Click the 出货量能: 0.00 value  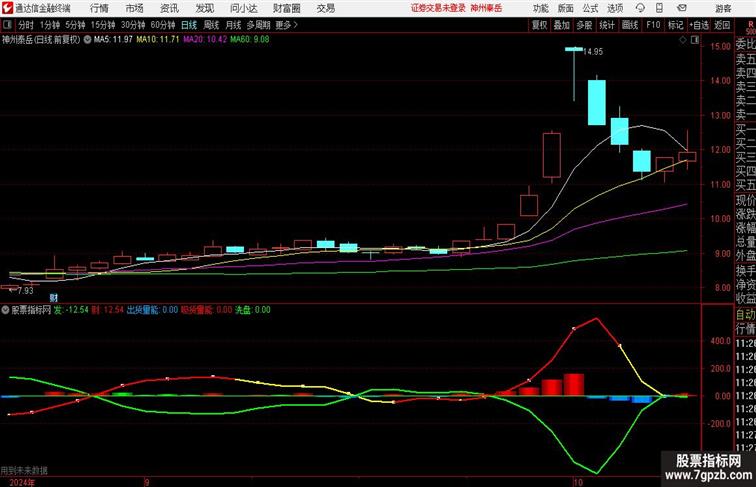tap(152, 310)
